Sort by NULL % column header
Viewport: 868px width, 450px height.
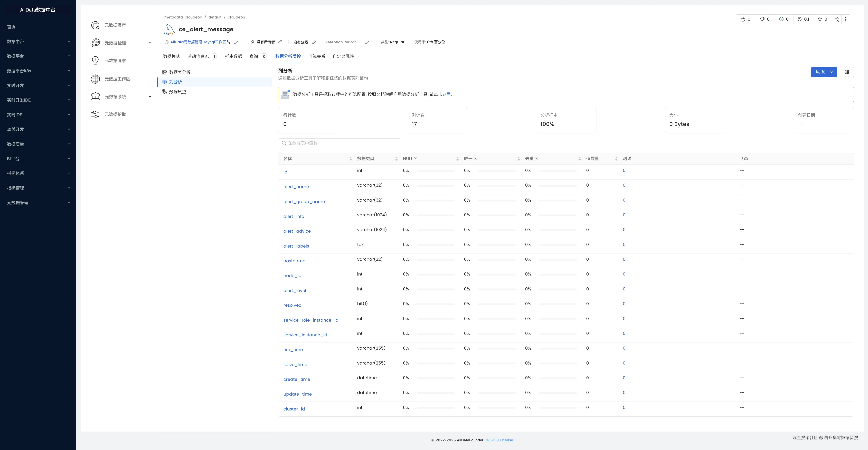click(457, 159)
